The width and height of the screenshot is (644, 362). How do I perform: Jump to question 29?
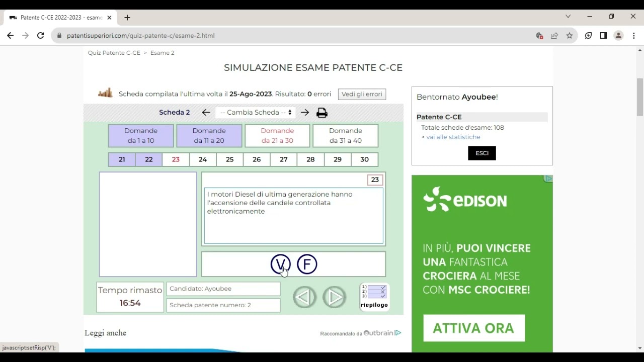point(338,159)
